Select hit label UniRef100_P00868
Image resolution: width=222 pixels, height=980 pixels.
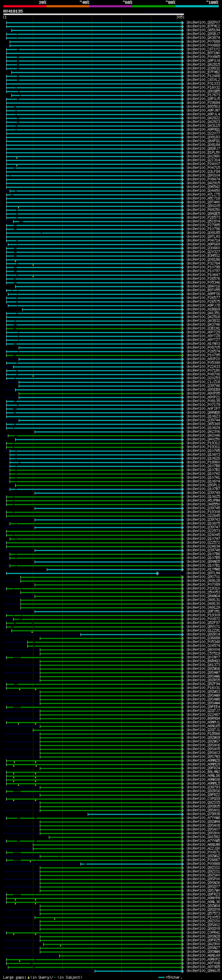click(203, 864)
